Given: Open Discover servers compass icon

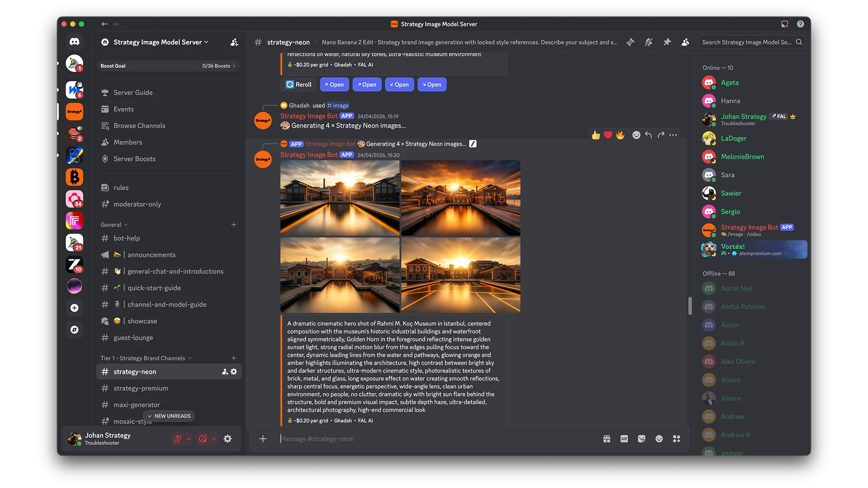Looking at the screenshot, I should tap(75, 330).
